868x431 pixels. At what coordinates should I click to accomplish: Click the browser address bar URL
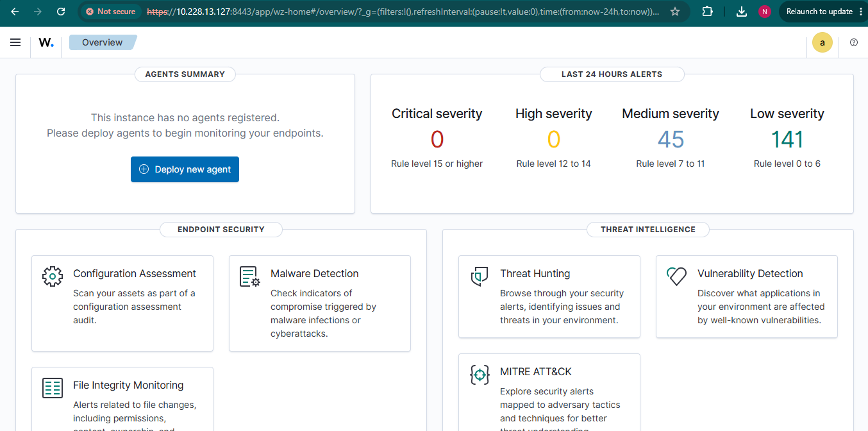click(403, 12)
